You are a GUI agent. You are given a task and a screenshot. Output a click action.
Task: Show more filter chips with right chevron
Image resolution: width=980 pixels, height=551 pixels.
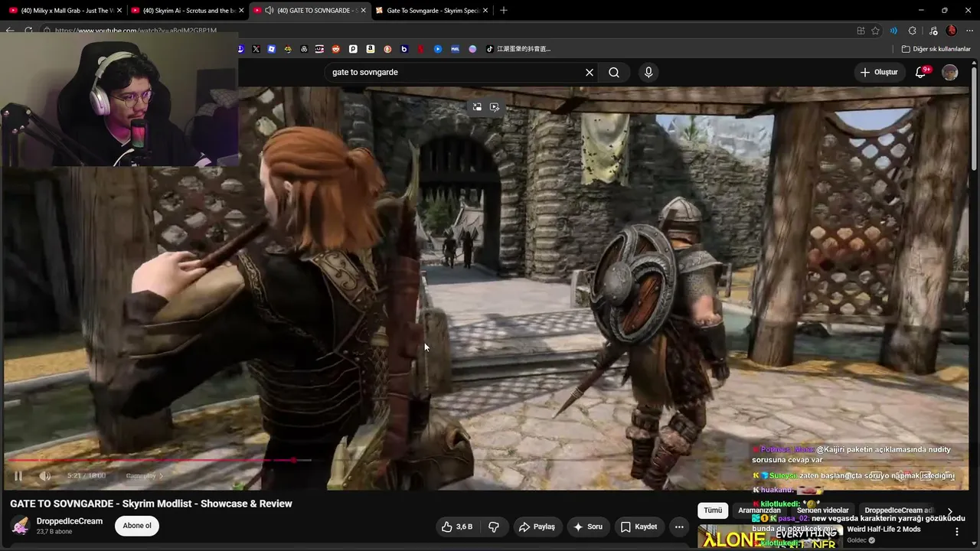[x=950, y=511]
